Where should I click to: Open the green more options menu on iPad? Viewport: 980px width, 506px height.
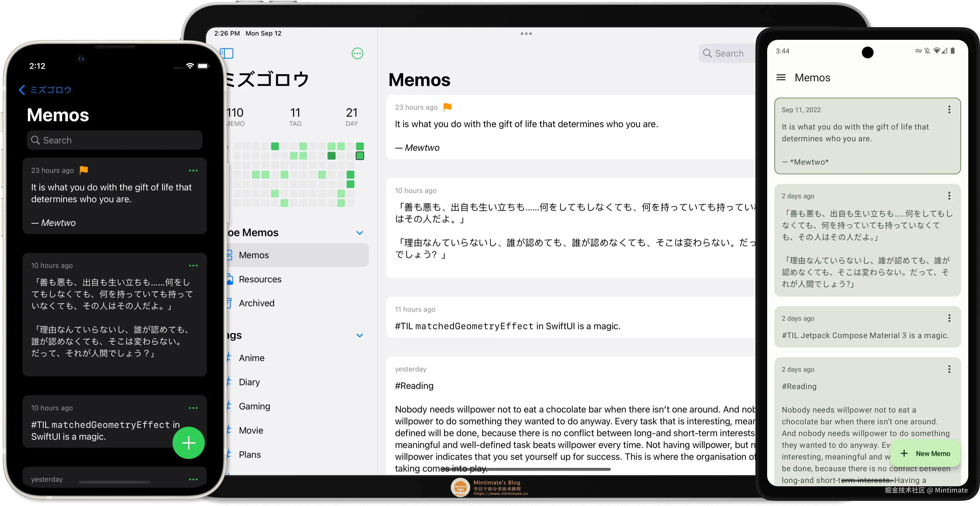[x=357, y=53]
